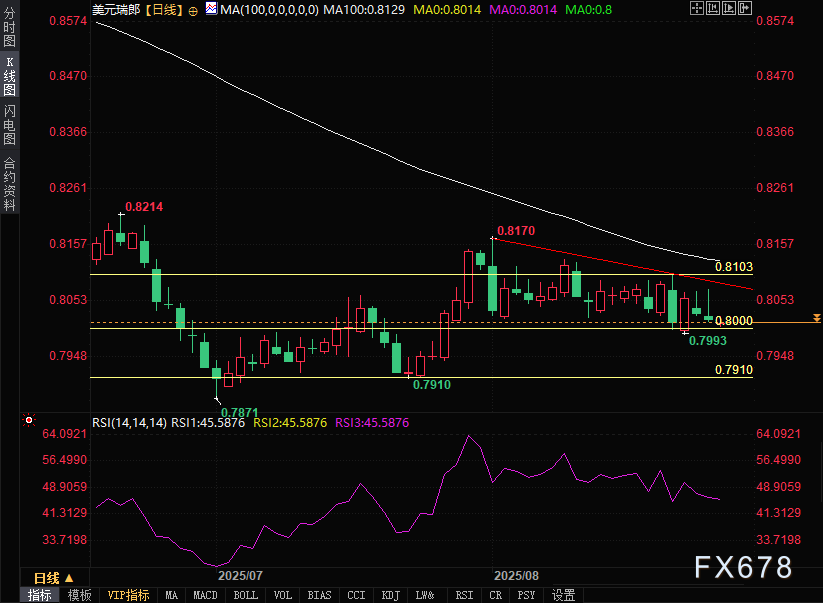Image resolution: width=823 pixels, height=603 pixels.
Task: Show the VOL indicator
Action: (x=283, y=595)
